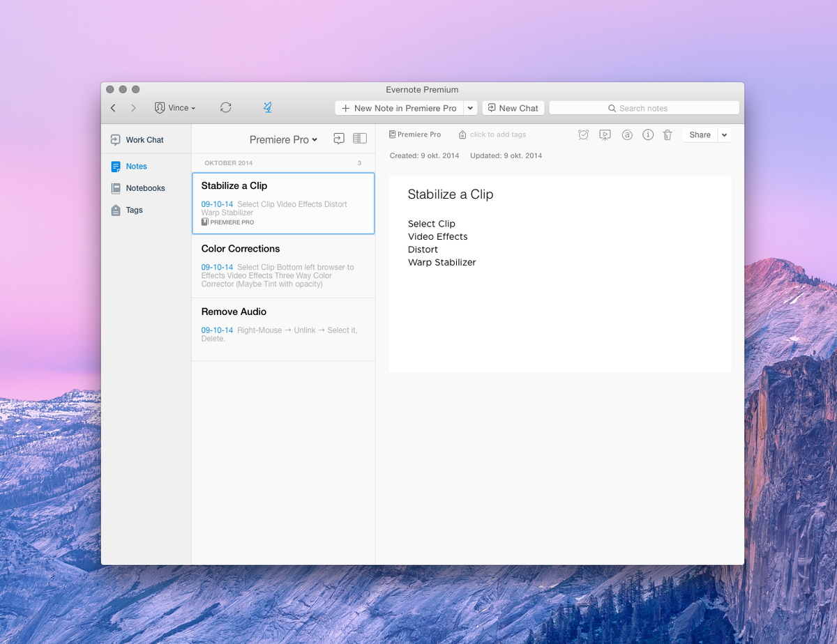837x644 pixels.
Task: Close the Evernote window with the red button
Action: click(110, 89)
